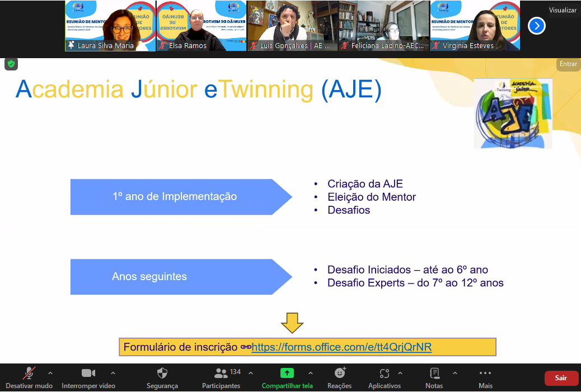581x392 pixels.
Task: Click muted mic icon on Virginia Esteves
Action: tap(436, 45)
